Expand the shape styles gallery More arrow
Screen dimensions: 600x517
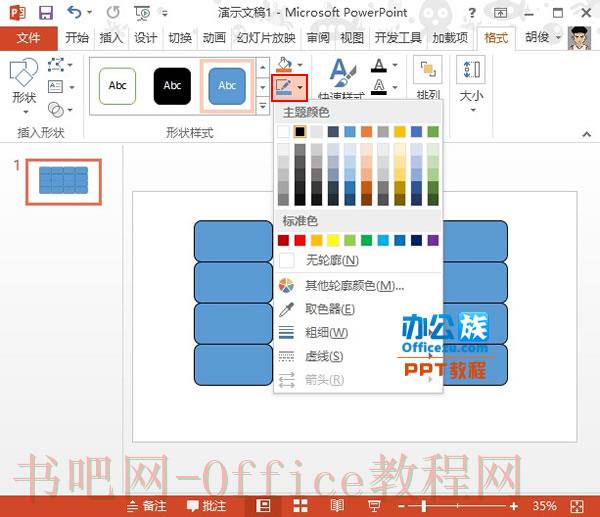point(262,106)
